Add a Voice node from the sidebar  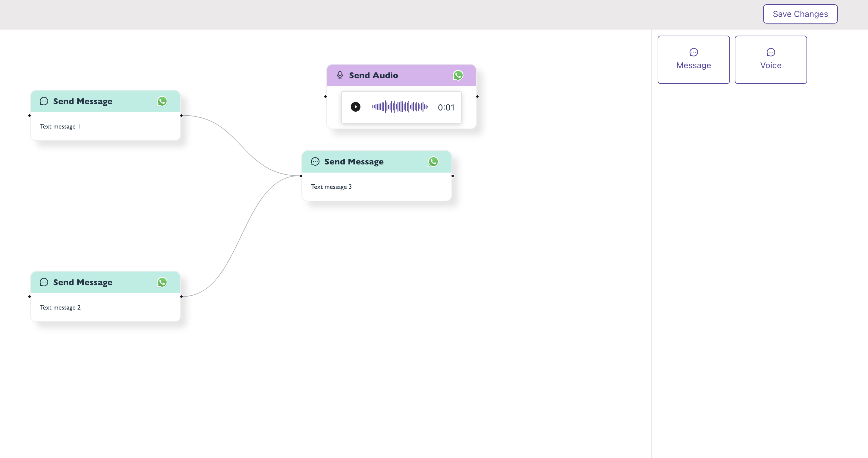771,60
